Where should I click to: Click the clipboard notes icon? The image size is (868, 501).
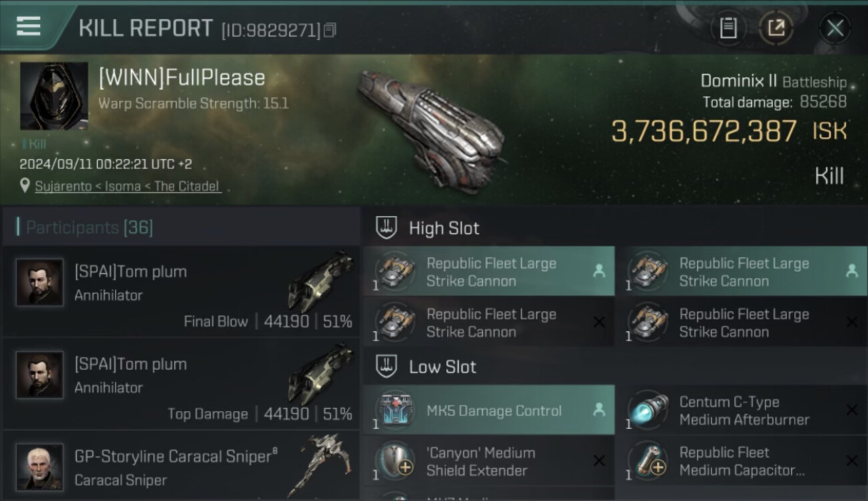pyautogui.click(x=728, y=28)
